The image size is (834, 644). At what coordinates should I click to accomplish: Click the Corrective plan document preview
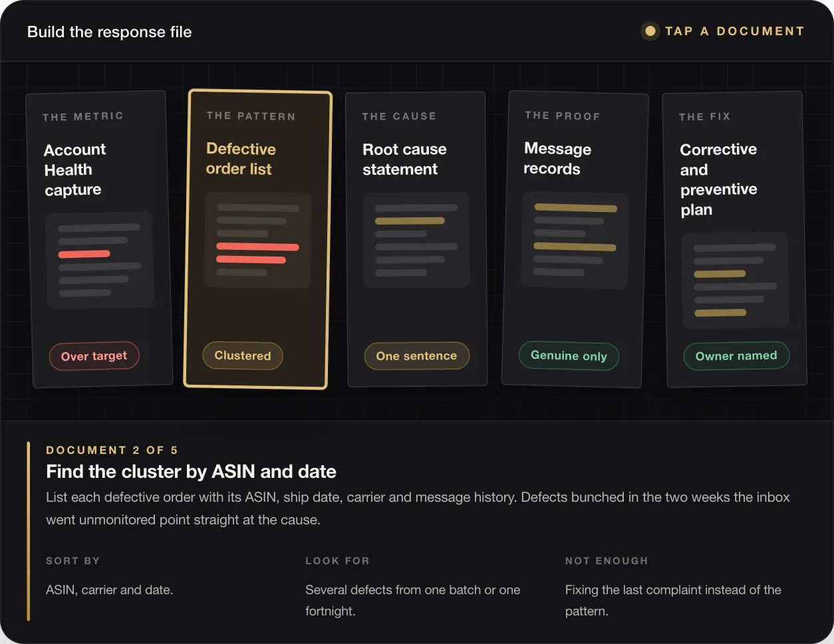coord(735,280)
